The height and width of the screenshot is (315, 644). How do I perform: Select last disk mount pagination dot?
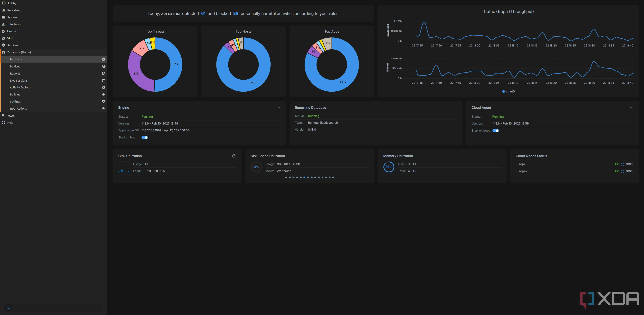click(333, 178)
